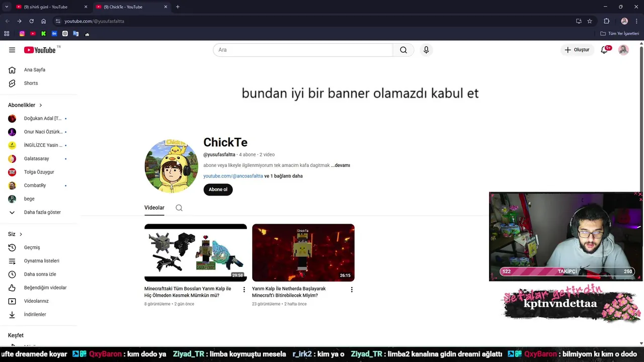Open the Behance bookmark icon

(x=54, y=34)
